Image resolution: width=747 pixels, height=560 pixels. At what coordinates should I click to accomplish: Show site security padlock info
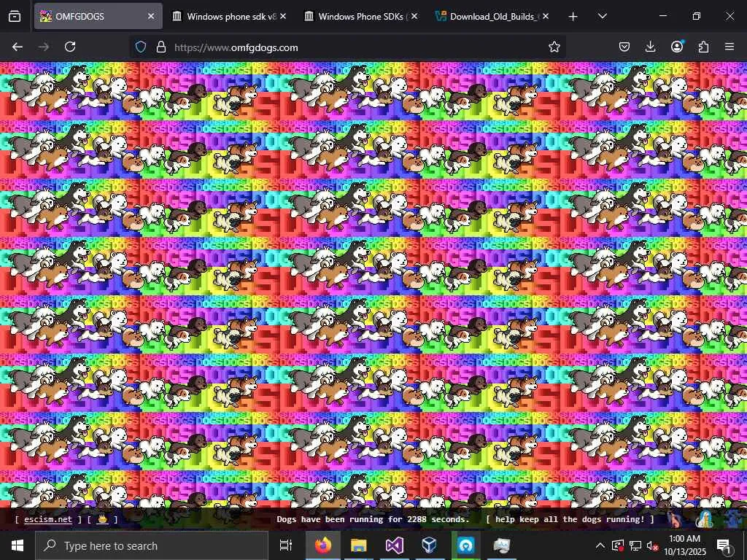point(161,47)
